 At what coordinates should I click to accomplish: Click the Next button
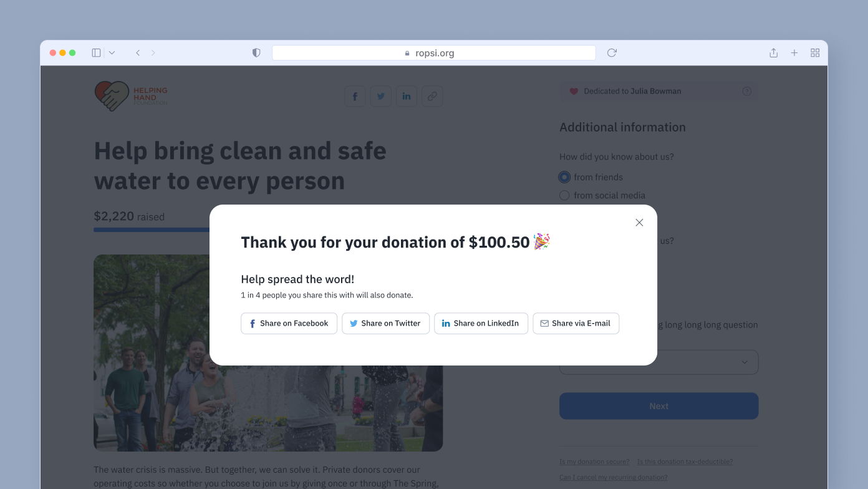[x=659, y=406]
